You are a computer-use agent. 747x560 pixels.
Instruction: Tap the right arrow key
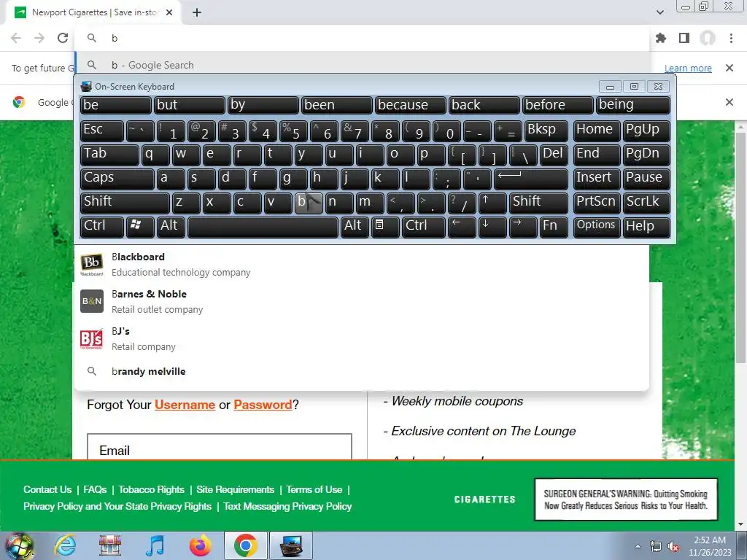(x=523, y=226)
